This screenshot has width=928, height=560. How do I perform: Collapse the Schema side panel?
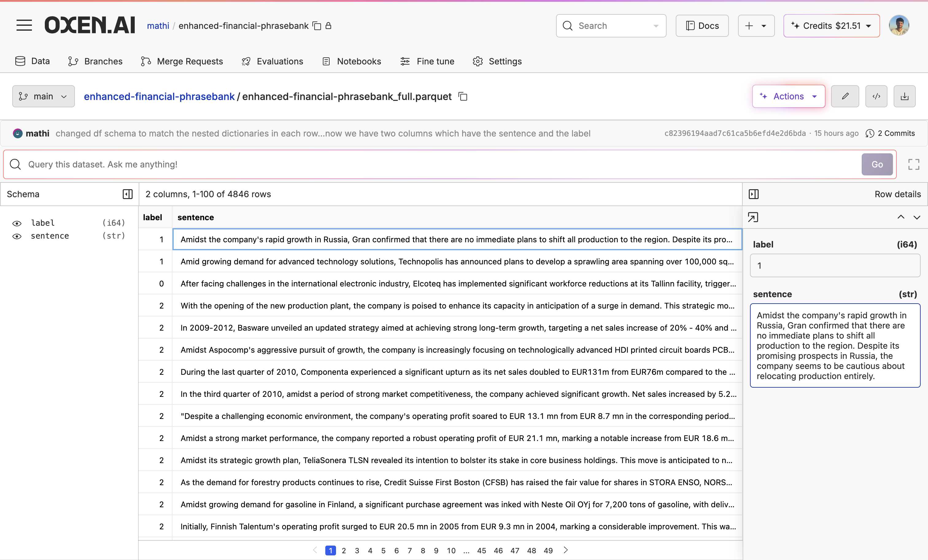(127, 194)
